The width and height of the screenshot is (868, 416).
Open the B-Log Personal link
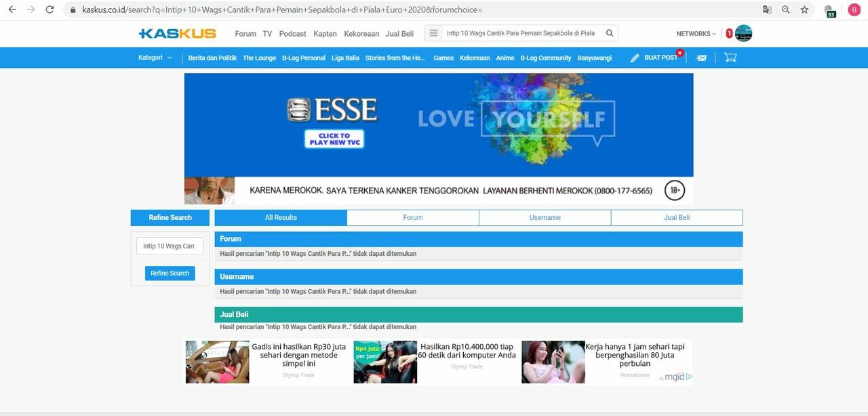coord(304,58)
